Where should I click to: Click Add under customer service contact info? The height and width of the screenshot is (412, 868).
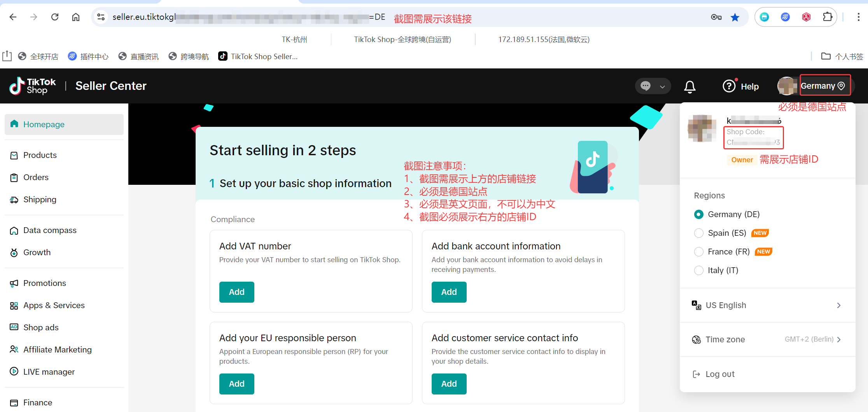tap(449, 384)
